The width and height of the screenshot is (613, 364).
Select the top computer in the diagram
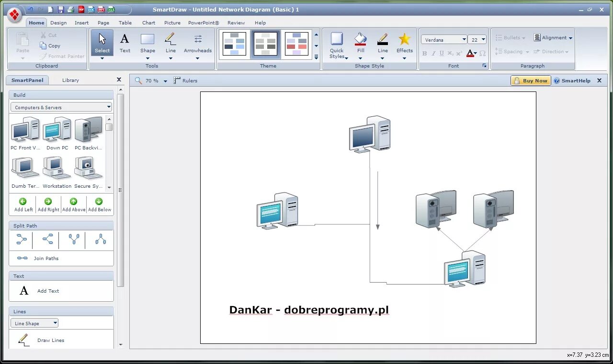point(370,134)
